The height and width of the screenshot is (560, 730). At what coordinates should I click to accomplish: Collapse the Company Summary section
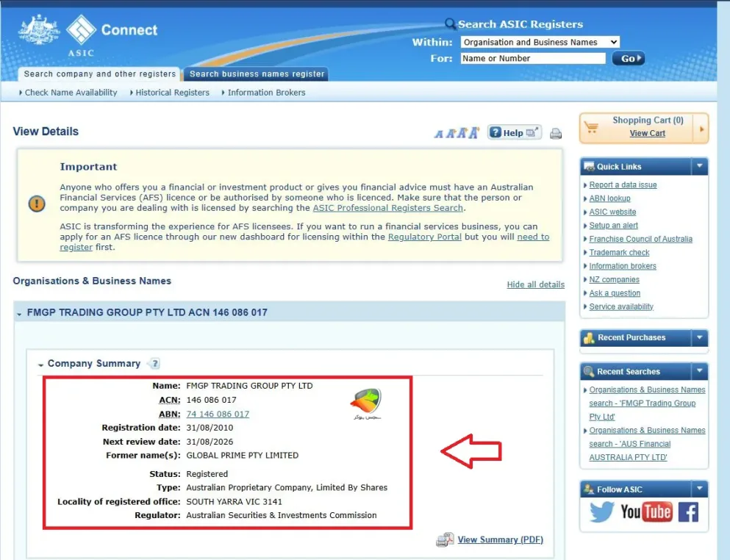pyautogui.click(x=40, y=365)
